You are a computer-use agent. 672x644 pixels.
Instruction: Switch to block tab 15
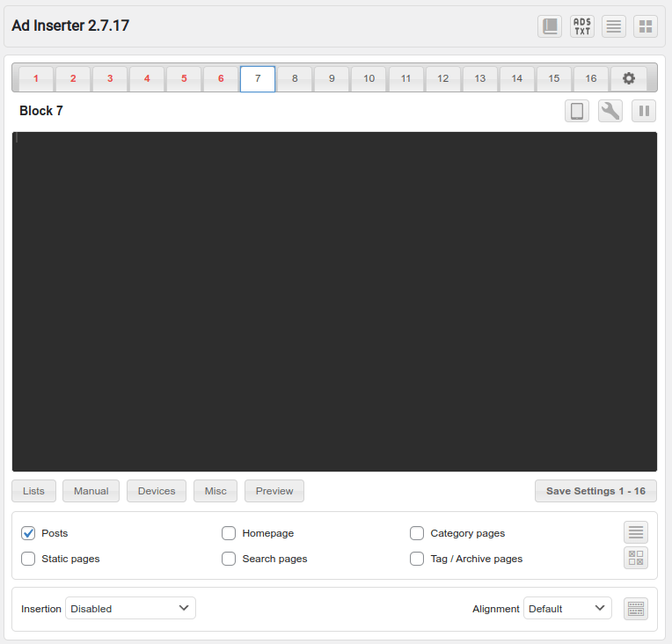(x=554, y=79)
